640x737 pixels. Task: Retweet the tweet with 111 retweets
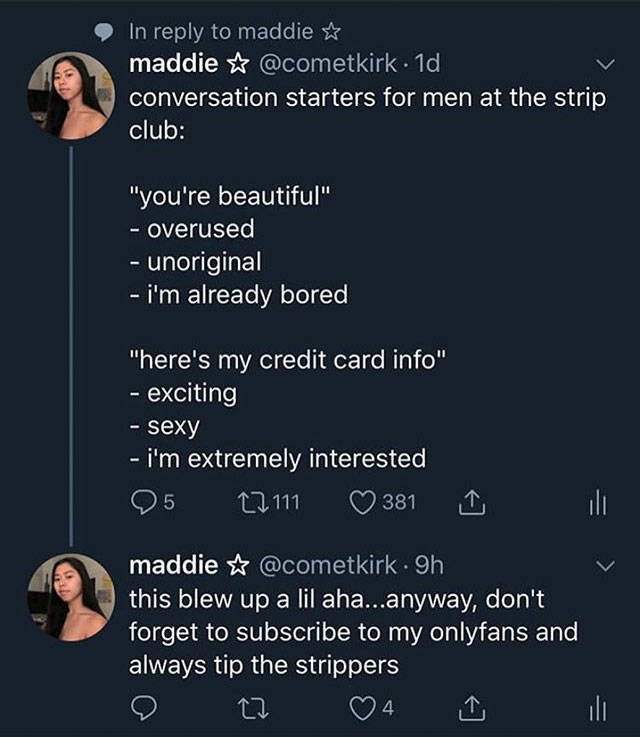coord(253,502)
